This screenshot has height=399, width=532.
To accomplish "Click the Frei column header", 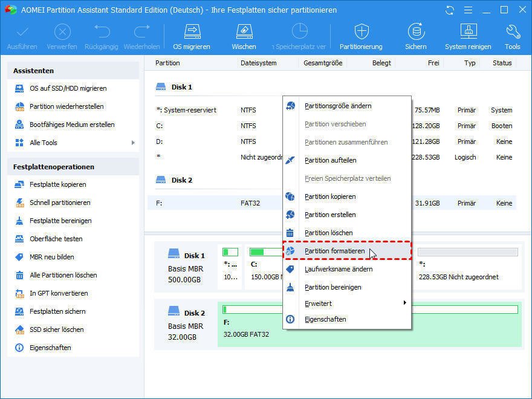I will 433,63.
